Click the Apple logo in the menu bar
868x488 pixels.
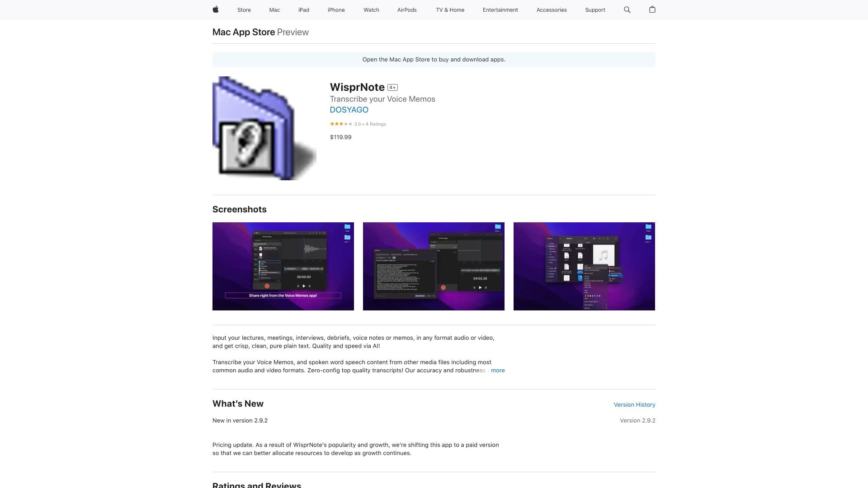pos(216,9)
